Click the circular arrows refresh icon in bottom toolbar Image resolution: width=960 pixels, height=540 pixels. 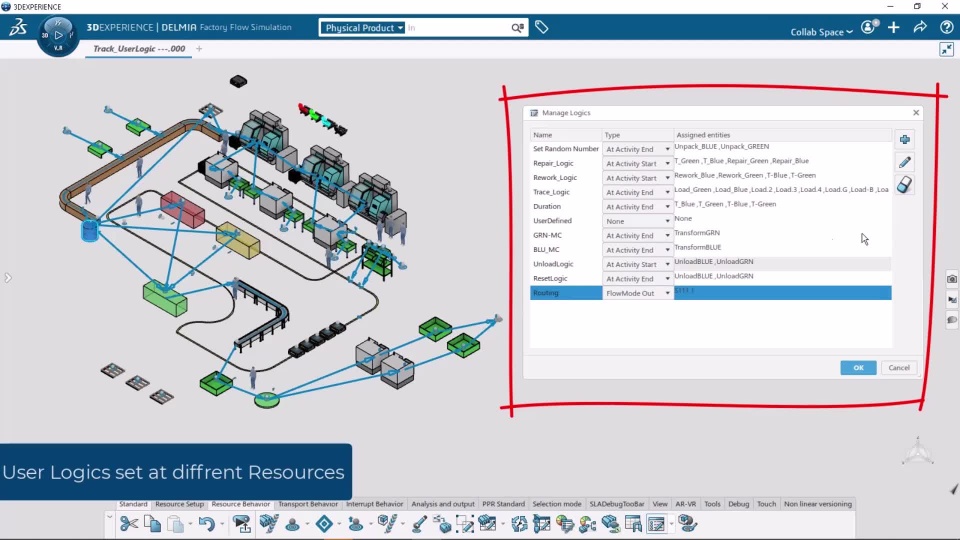[x=519, y=524]
